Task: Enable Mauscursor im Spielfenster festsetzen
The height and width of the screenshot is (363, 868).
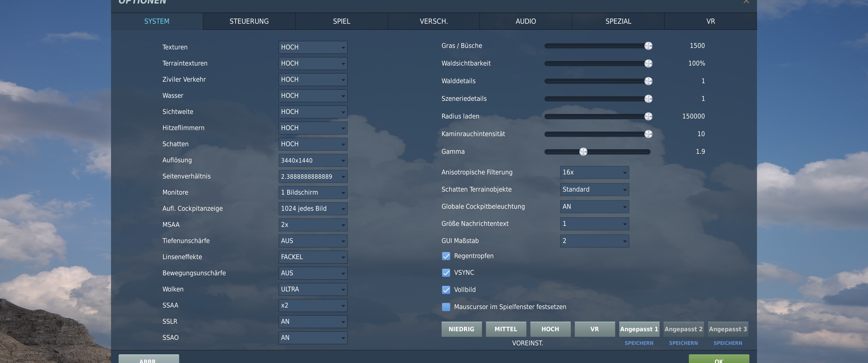Action: 446,307
